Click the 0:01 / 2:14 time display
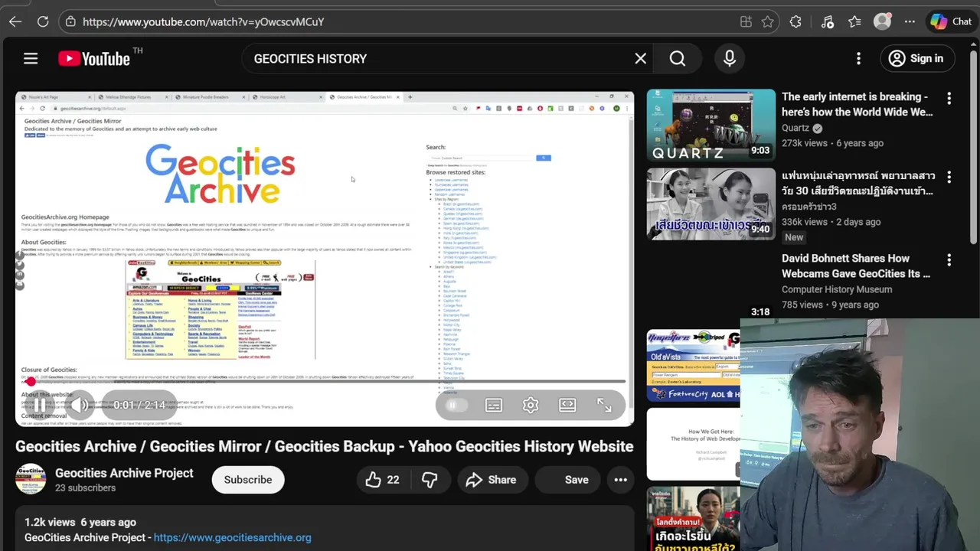 click(139, 405)
